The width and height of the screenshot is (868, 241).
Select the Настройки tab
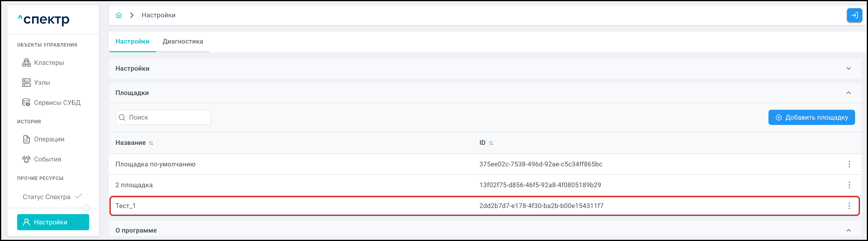tap(132, 41)
